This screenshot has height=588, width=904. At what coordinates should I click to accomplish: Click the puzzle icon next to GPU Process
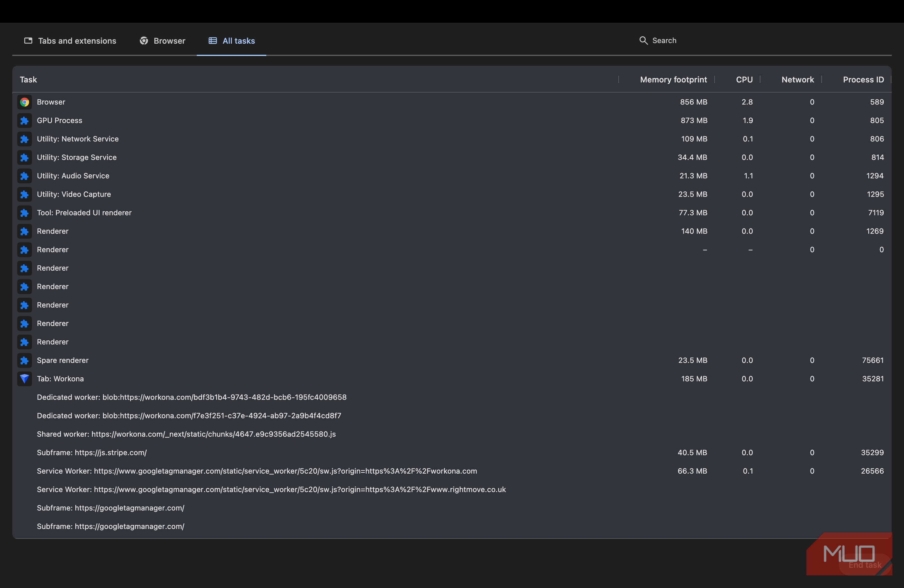(x=25, y=121)
